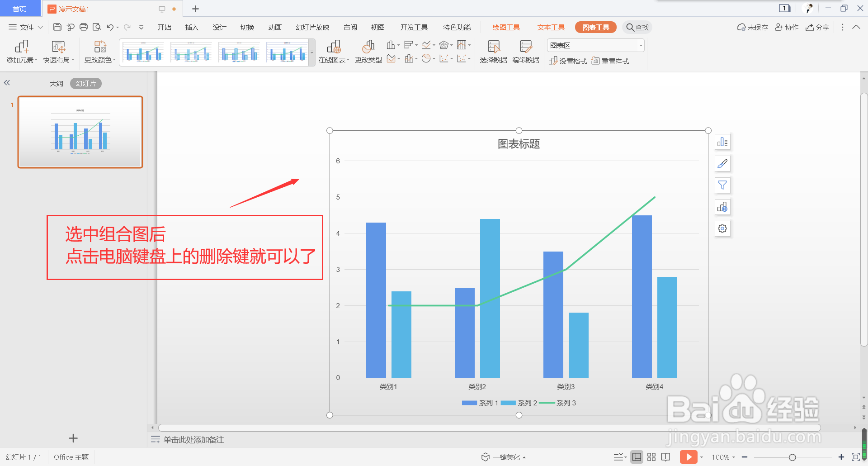This screenshot has width=868, height=466.
Task: Open the chart filter funnel icon beside chart
Action: point(722,185)
